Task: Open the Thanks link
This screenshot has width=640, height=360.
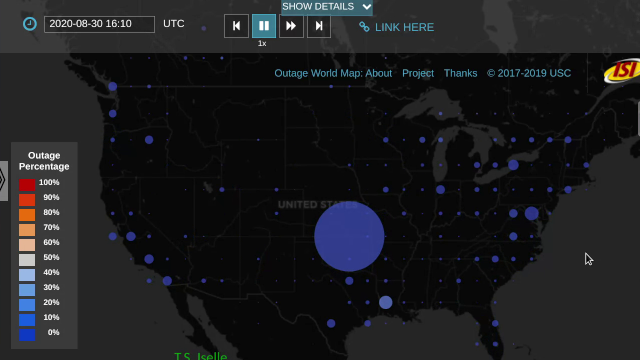Action: click(x=460, y=73)
